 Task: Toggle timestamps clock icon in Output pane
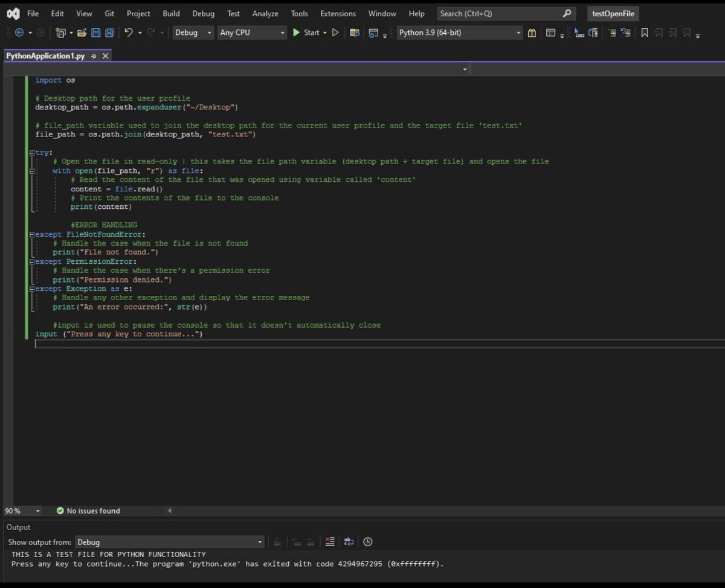click(x=367, y=542)
